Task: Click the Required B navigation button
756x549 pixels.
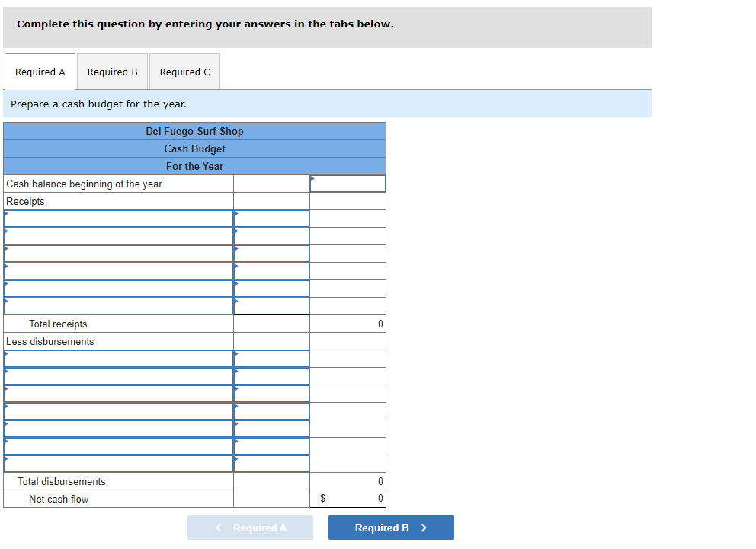Action: click(x=391, y=527)
